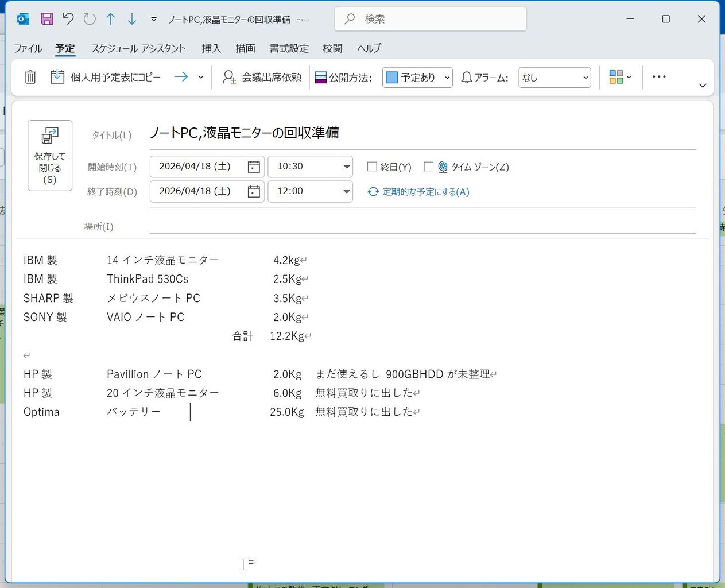
Task: Click the SHARP 製 text
Action: pyautogui.click(x=48, y=298)
